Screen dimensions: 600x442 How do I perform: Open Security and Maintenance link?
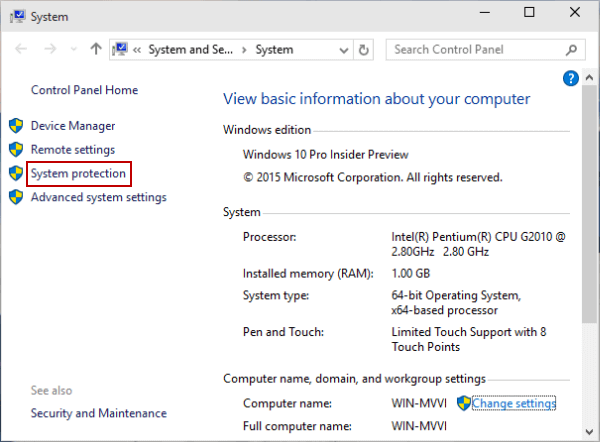(99, 413)
